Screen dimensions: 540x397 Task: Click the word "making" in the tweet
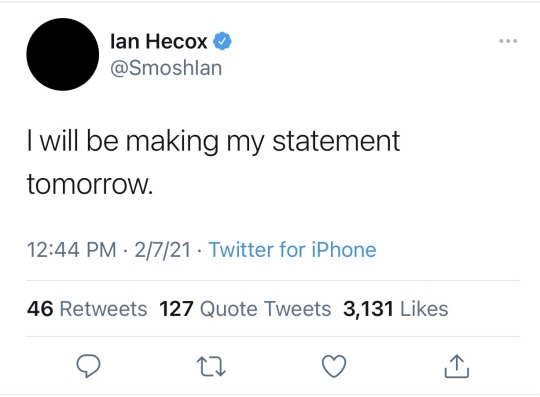click(x=172, y=142)
